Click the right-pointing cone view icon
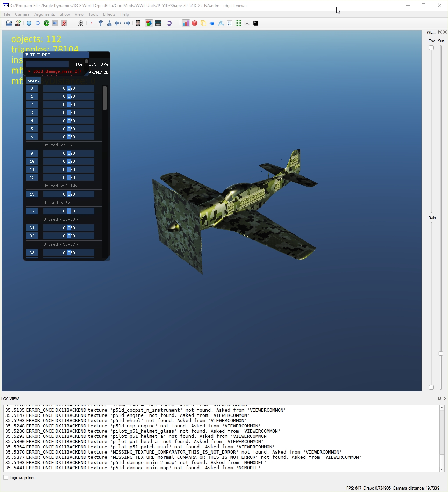Viewport: 448px width, 492px height. pyautogui.click(x=118, y=23)
